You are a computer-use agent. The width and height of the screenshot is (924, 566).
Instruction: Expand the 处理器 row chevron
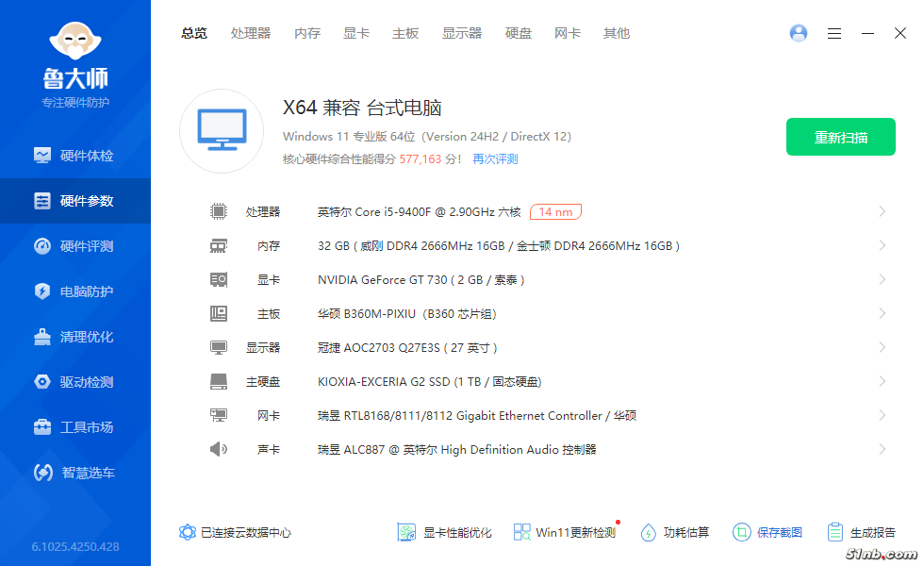tap(883, 211)
